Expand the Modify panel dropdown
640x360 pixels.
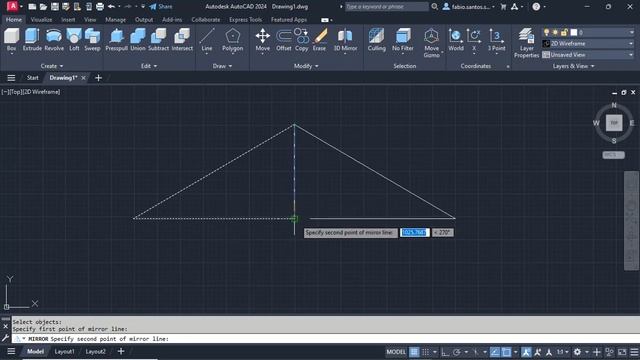point(306,66)
